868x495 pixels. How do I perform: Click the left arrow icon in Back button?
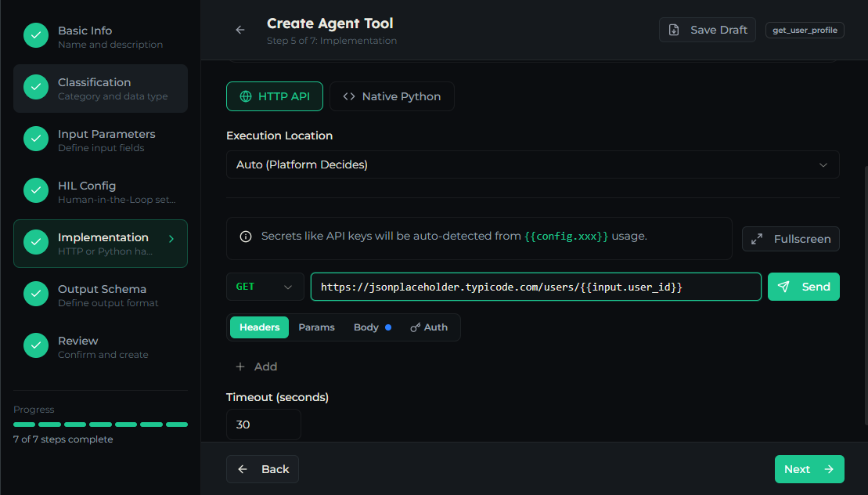[243, 469]
